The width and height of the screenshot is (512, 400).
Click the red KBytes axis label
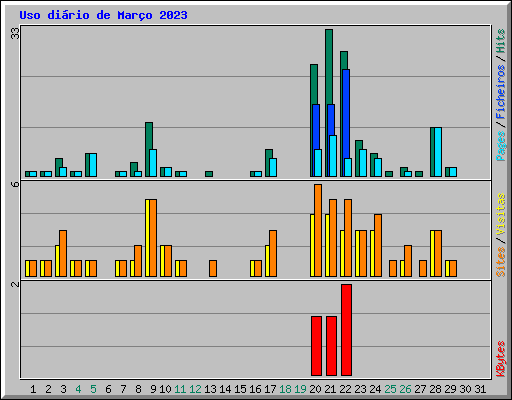point(501,359)
